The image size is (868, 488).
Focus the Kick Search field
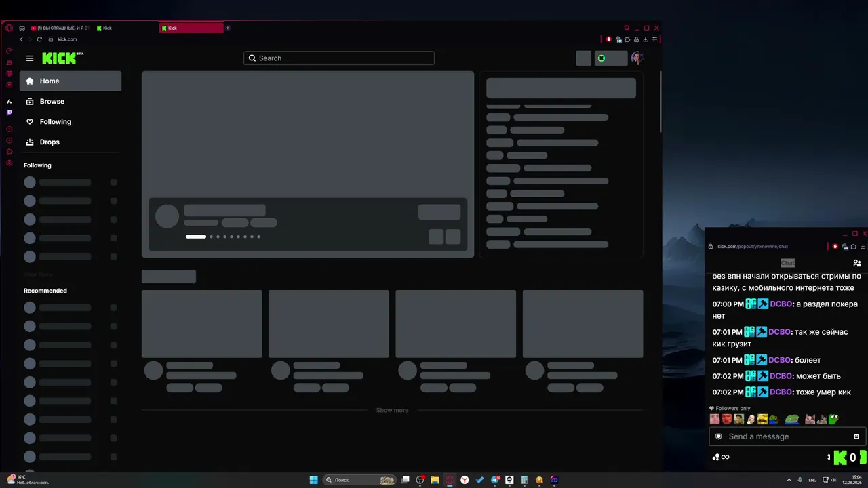(x=339, y=58)
